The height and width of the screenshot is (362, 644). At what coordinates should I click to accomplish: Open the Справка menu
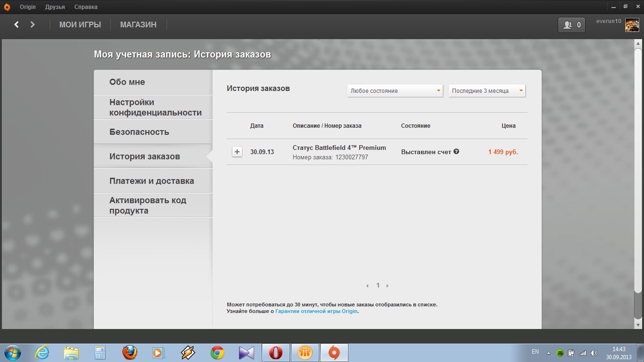[x=86, y=7]
